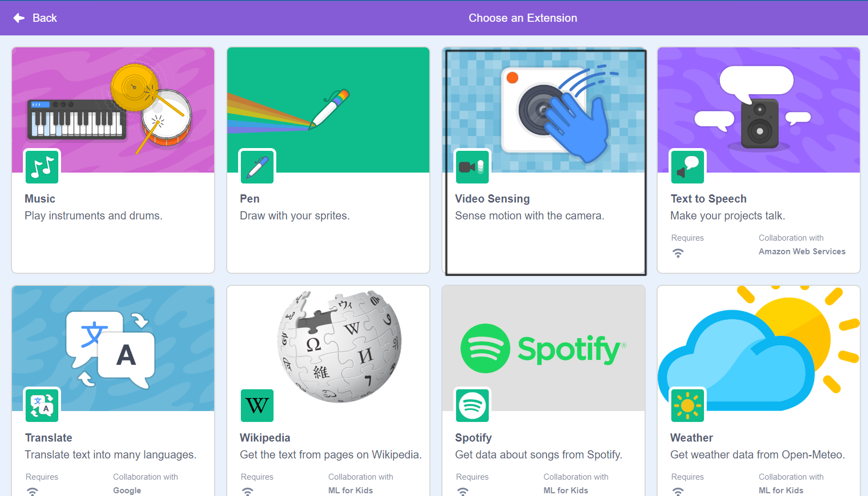Click the large Spotify logo banner
The image size is (868, 496).
543,348
